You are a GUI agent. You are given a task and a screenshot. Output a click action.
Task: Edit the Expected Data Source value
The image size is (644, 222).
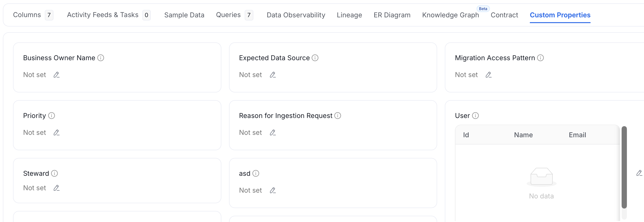[272, 75]
